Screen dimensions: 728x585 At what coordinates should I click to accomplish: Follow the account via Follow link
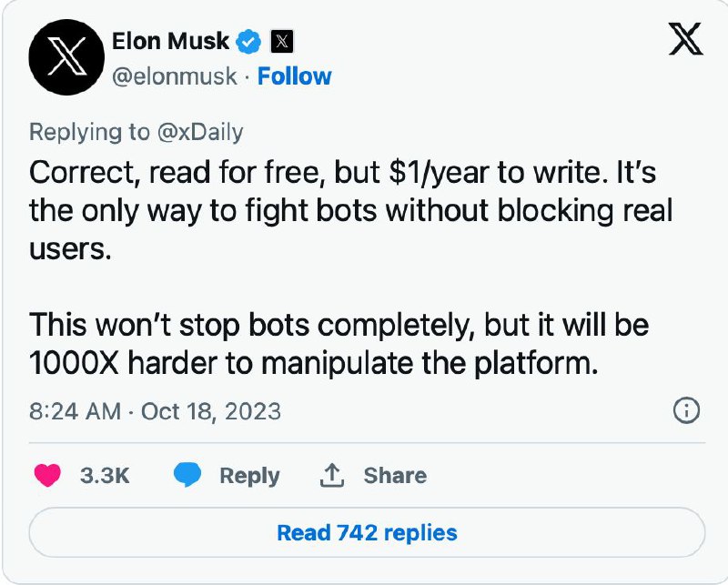[x=294, y=76]
